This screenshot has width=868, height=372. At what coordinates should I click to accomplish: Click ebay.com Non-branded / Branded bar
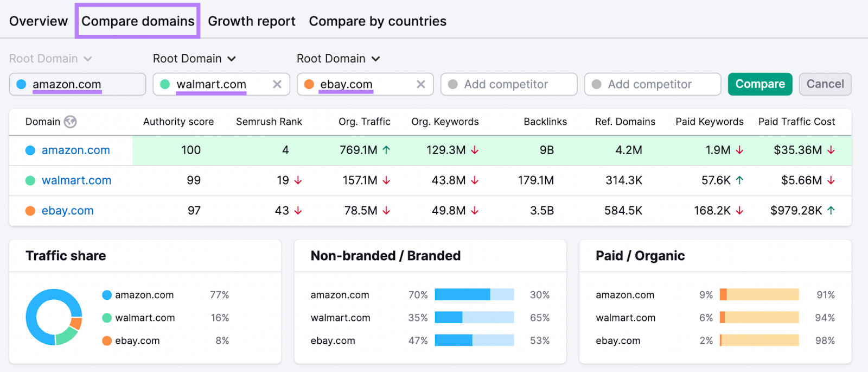[474, 340]
